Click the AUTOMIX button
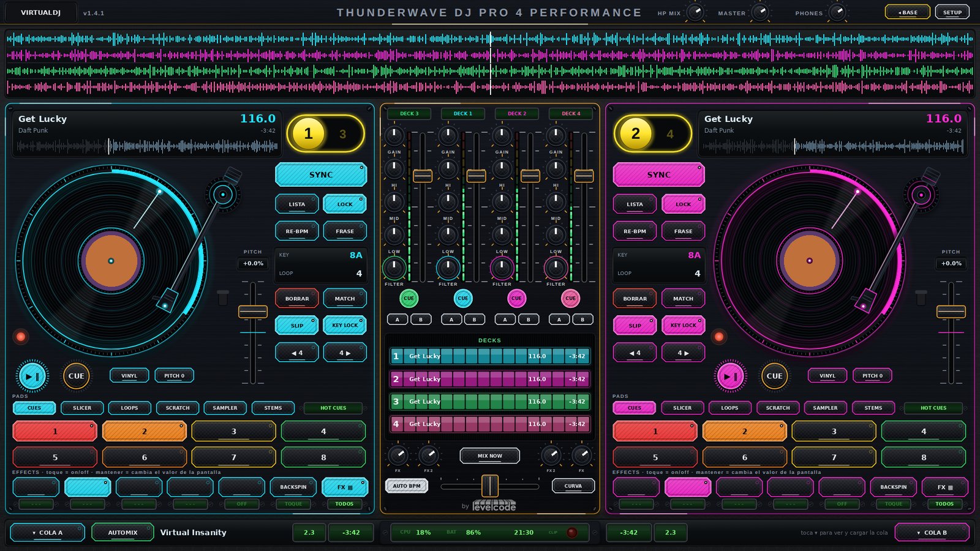Viewport: 980px width, 551px height. 123,532
